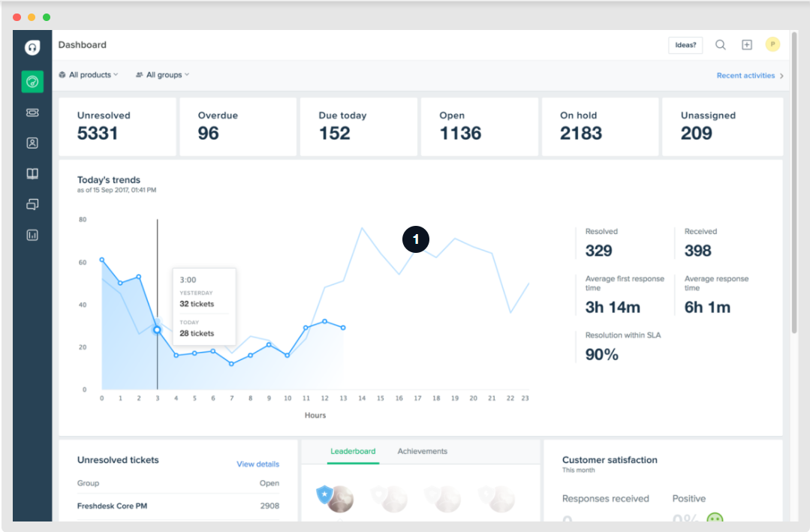This screenshot has width=810, height=532.
Task: Select the Unresolved 5331 stat card
Action: 117,126
